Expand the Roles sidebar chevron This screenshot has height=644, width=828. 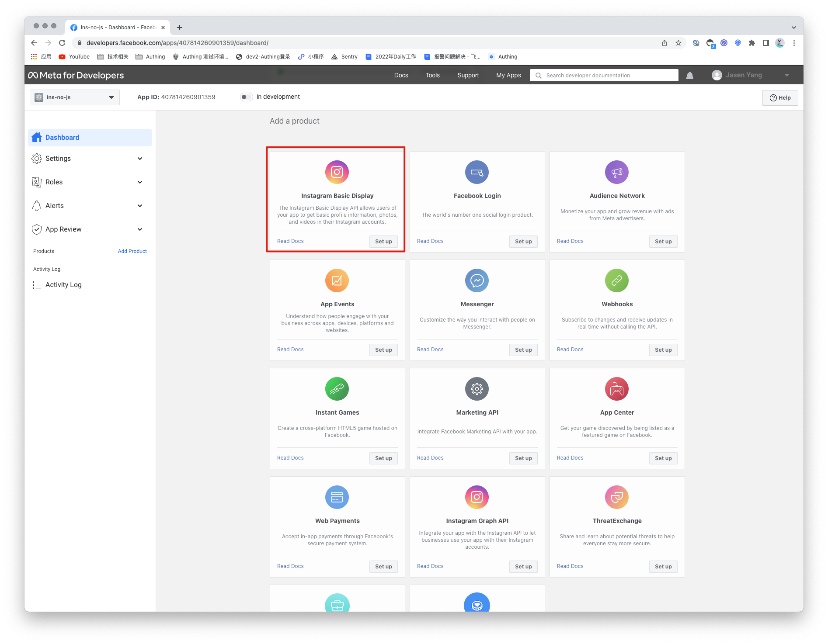click(x=139, y=182)
